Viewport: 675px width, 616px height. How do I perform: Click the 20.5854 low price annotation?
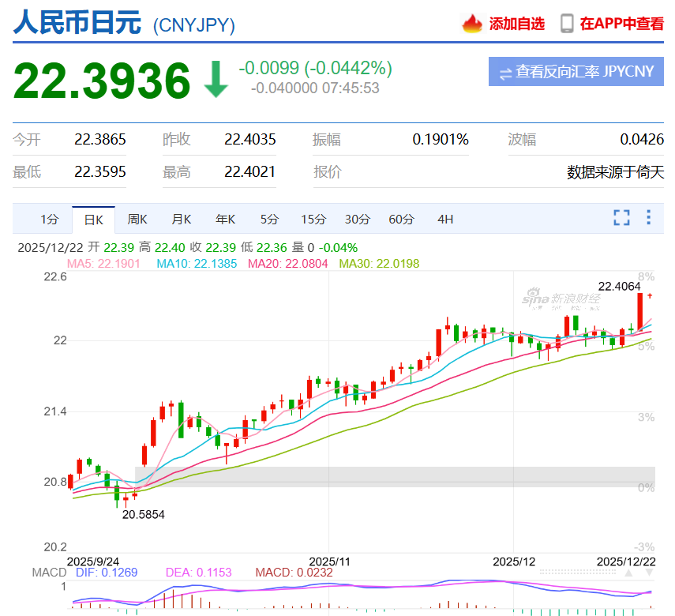144,515
